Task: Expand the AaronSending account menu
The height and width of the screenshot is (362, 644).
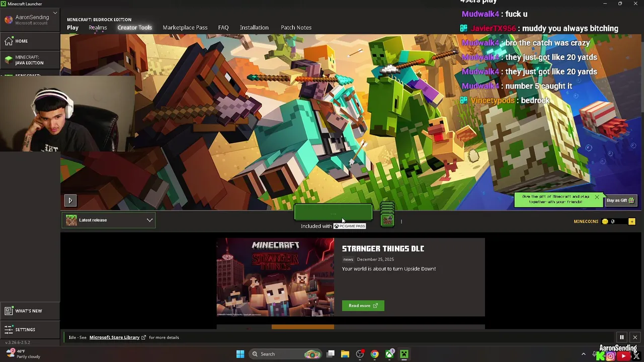Action: click(x=30, y=20)
